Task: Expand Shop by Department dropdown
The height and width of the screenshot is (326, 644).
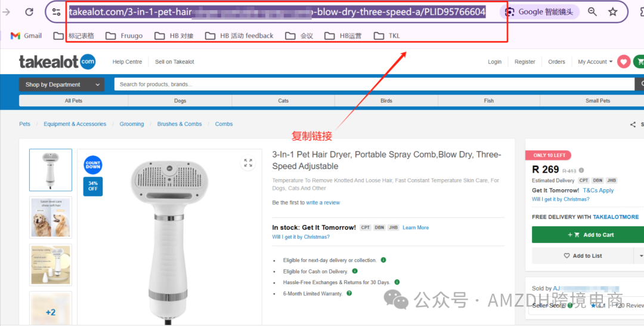Action: (x=61, y=85)
